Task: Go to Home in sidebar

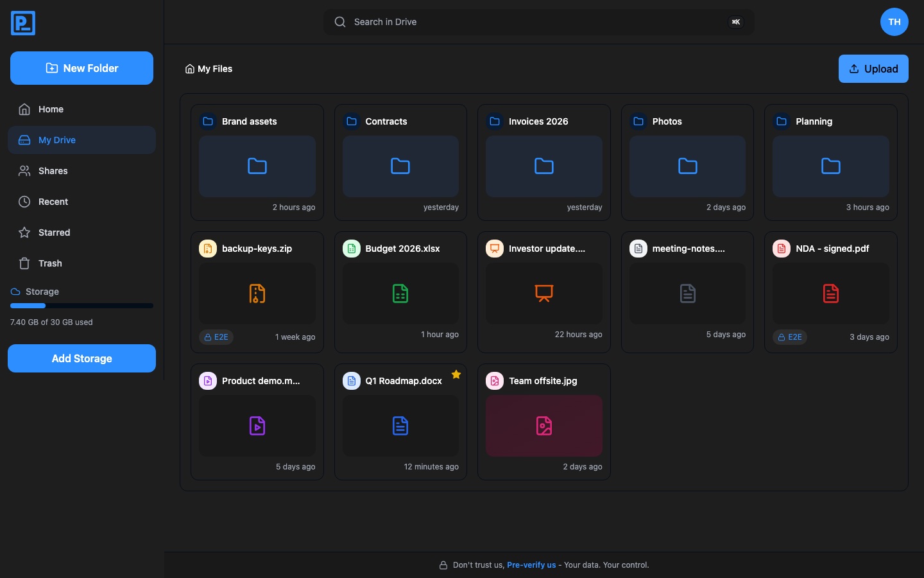Action: [81, 109]
